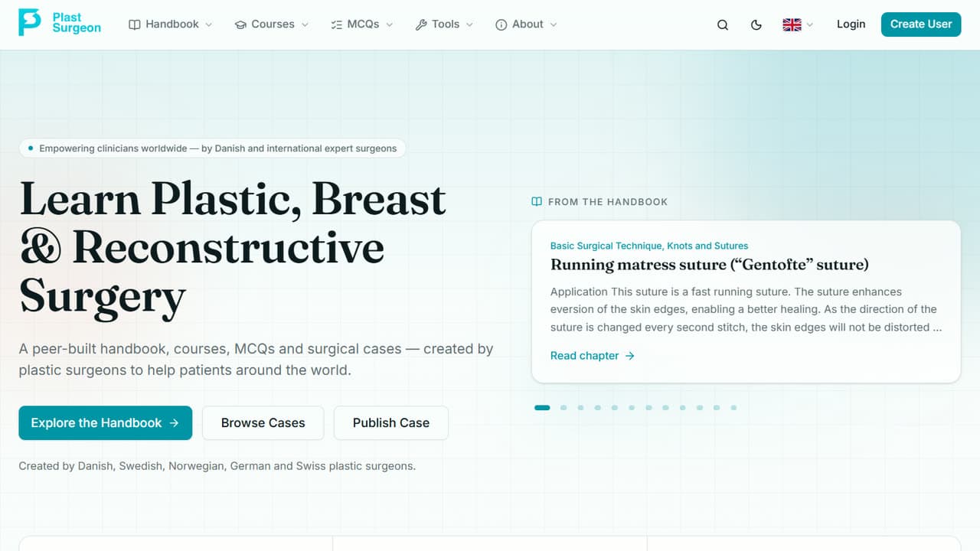Expand the MCQs dropdown
The image size is (980, 551).
[361, 24]
